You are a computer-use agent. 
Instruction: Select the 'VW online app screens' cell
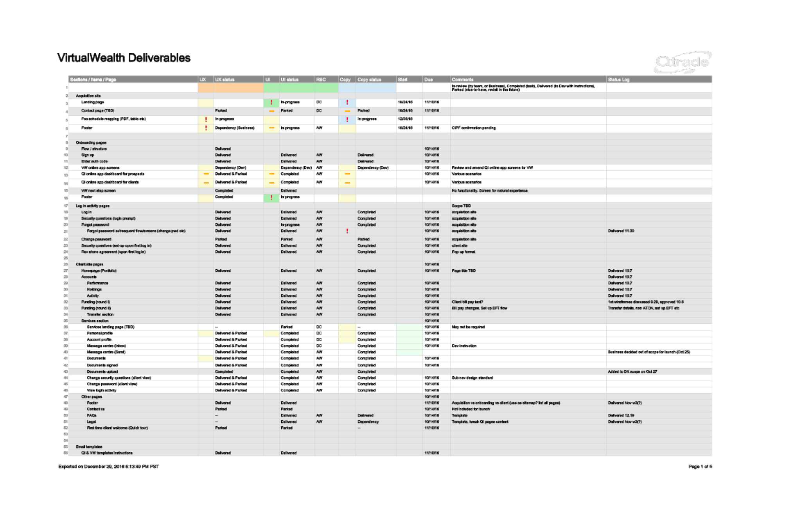133,168
